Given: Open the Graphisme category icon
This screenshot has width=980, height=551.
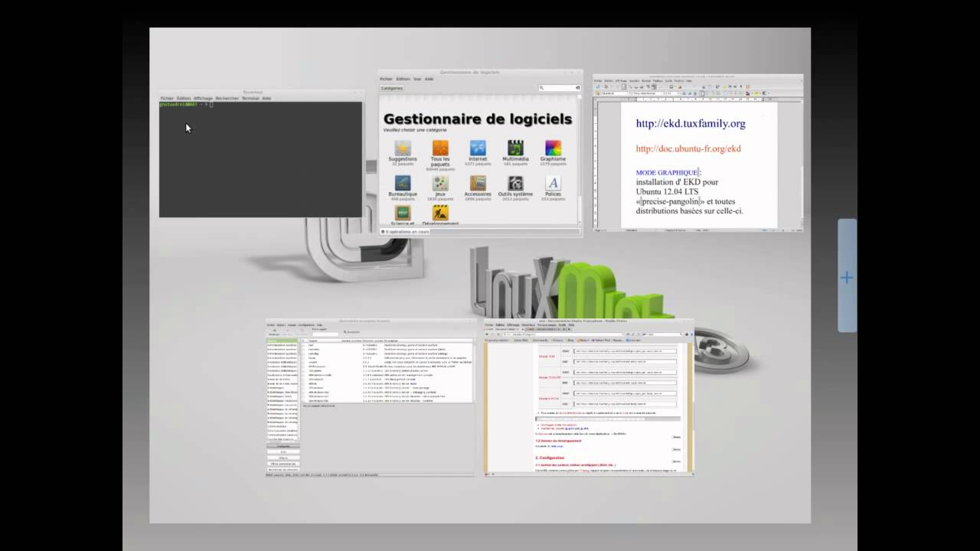Looking at the screenshot, I should [553, 148].
